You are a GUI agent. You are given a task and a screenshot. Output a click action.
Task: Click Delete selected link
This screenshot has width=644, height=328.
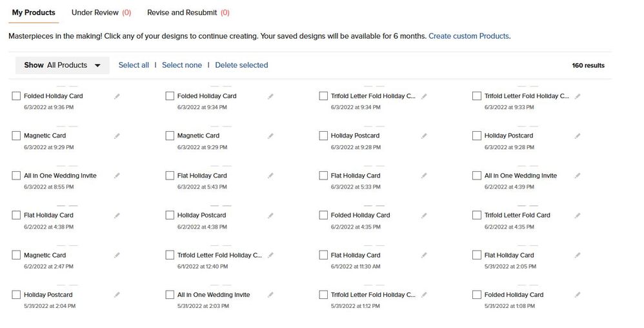pos(241,65)
